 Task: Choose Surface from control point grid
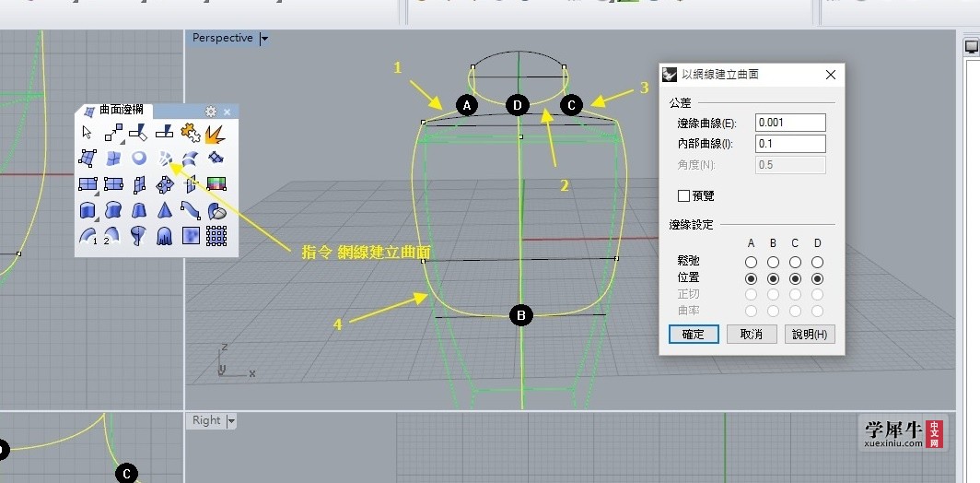coord(216,236)
